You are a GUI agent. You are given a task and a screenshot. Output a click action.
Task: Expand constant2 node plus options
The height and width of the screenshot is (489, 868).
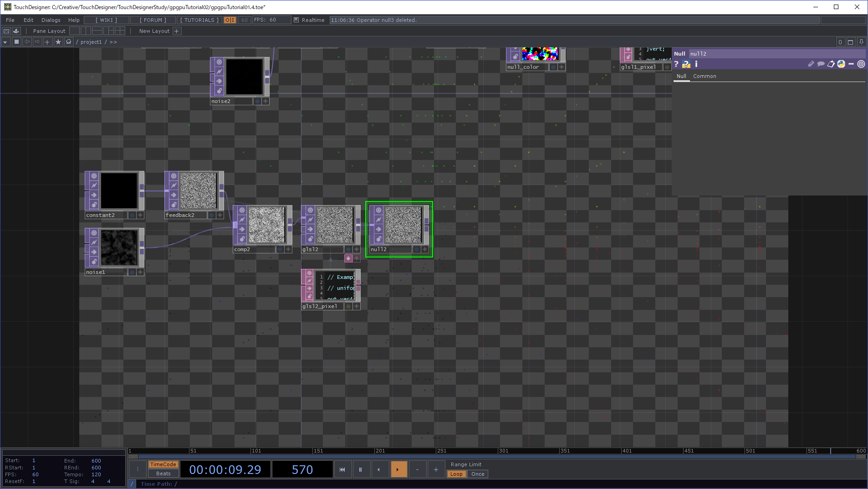[140, 215]
